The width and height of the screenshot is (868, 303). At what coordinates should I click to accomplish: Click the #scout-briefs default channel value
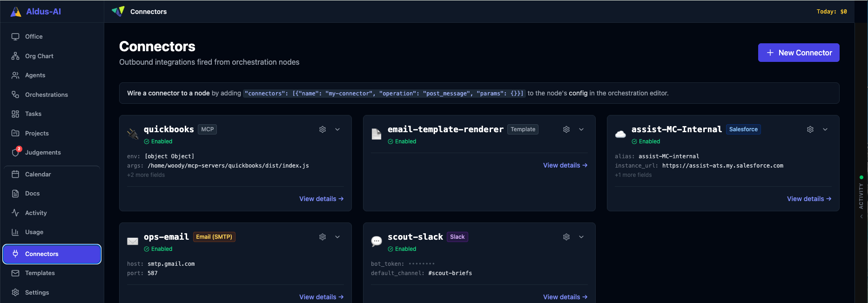point(450,273)
